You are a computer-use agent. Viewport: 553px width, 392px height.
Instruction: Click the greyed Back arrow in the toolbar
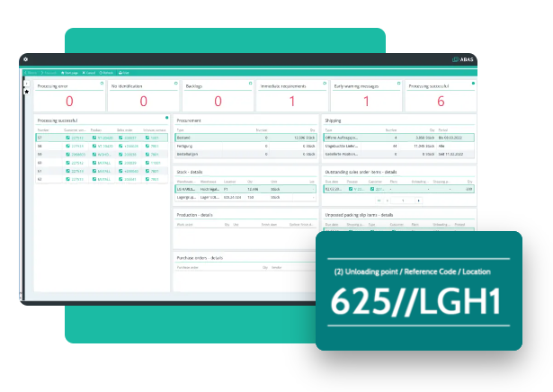pos(31,73)
